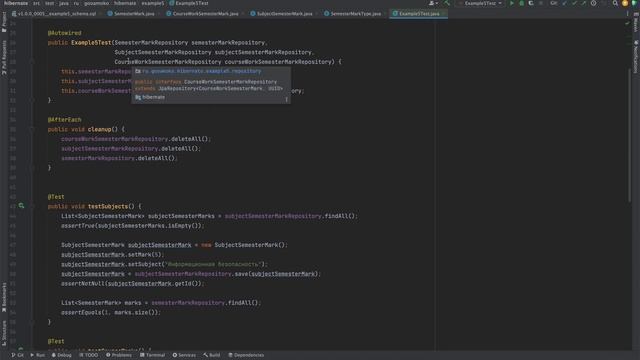Update project with the Git update icon

(564, 3)
